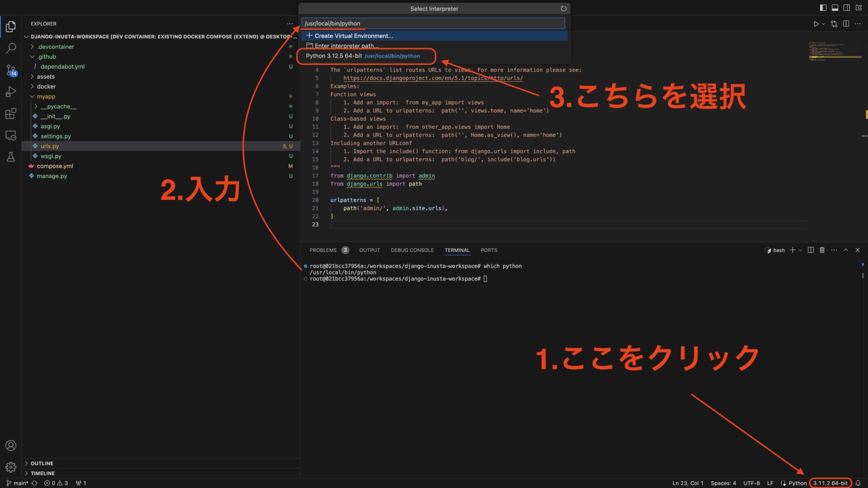The height and width of the screenshot is (488, 868).
Task: Open changes compare icon in editor toolbar
Action: [x=834, y=24]
